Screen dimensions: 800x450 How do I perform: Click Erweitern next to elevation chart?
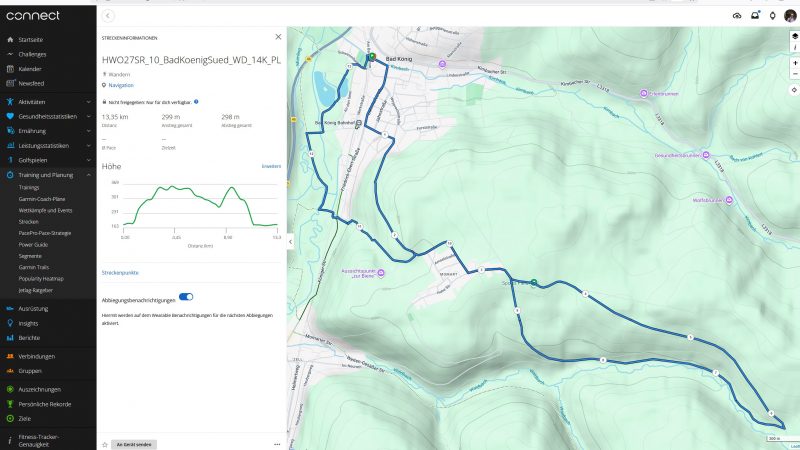click(x=271, y=166)
